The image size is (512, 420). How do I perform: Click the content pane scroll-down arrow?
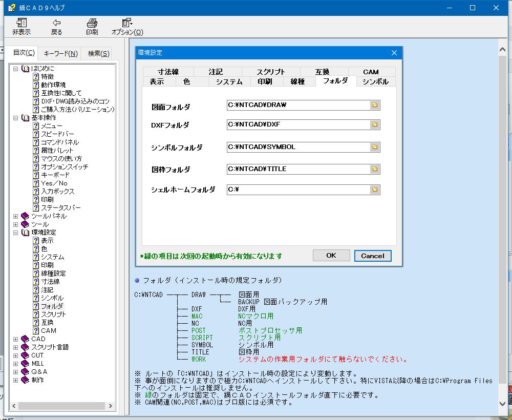503,404
